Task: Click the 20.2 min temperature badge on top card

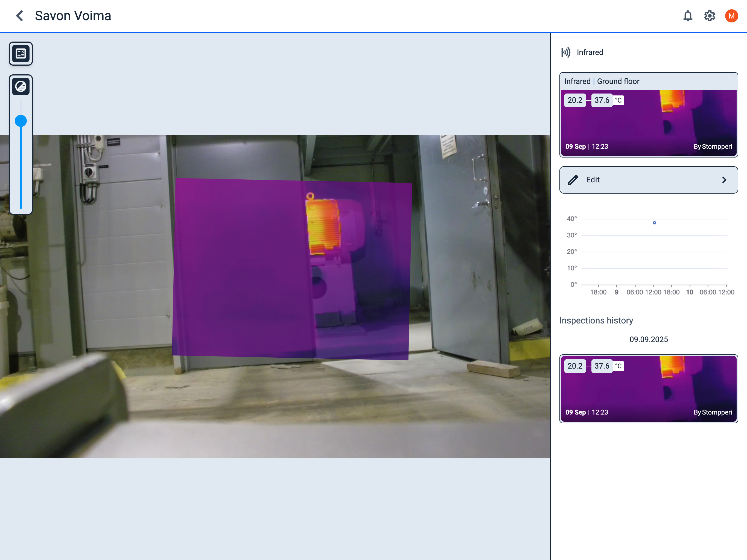Action: click(575, 100)
